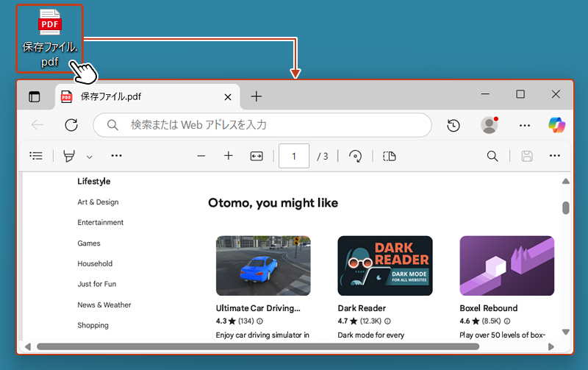The image size is (588, 370).
Task: Open browser history icon
Action: [x=453, y=125]
